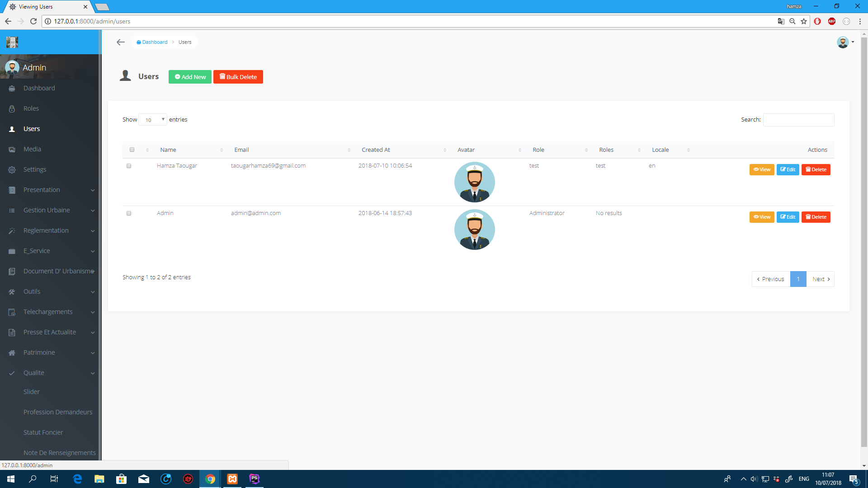Screen dimensions: 868x488
Task: Tick the checkbox for Admin row
Action: coord(129,213)
